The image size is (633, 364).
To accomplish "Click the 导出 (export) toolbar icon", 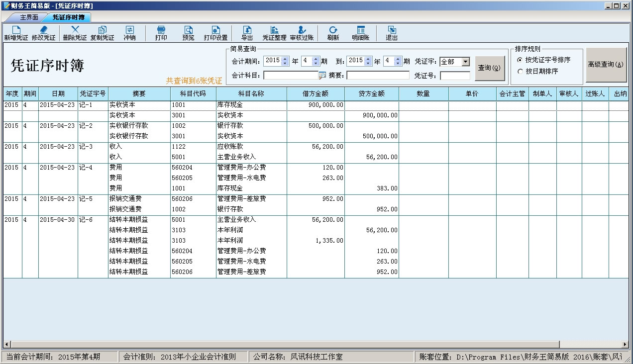I will point(247,33).
